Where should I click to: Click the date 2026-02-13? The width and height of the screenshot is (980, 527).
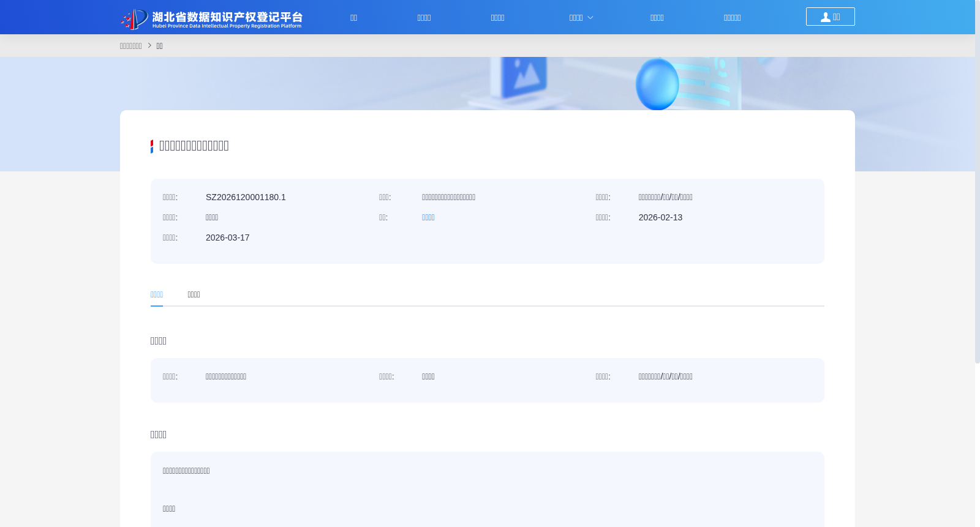660,217
